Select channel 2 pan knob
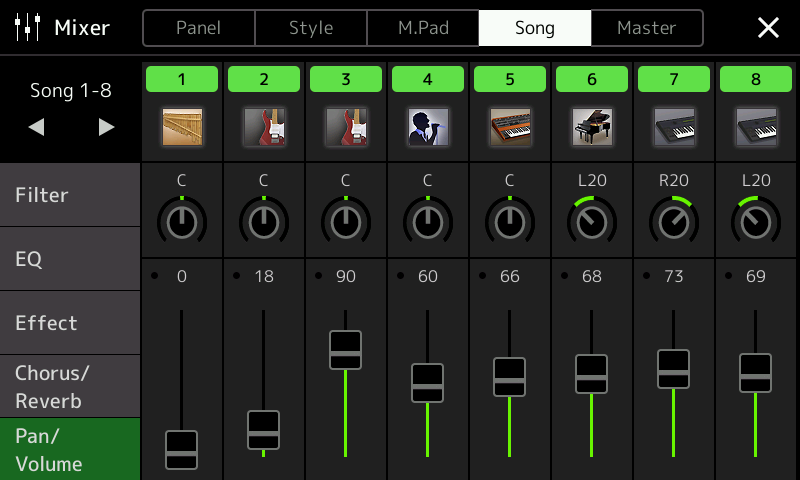The height and width of the screenshot is (480, 800). pos(264,220)
